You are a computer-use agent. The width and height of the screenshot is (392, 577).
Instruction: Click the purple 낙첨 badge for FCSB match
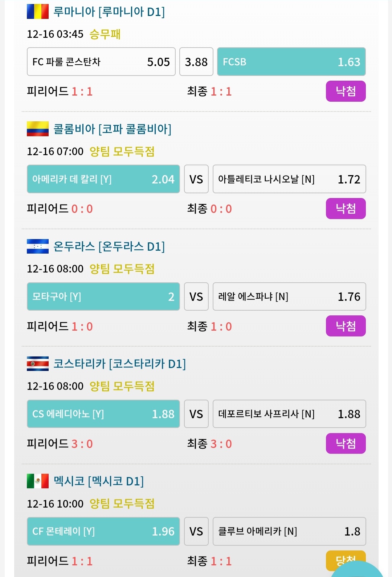(x=346, y=91)
